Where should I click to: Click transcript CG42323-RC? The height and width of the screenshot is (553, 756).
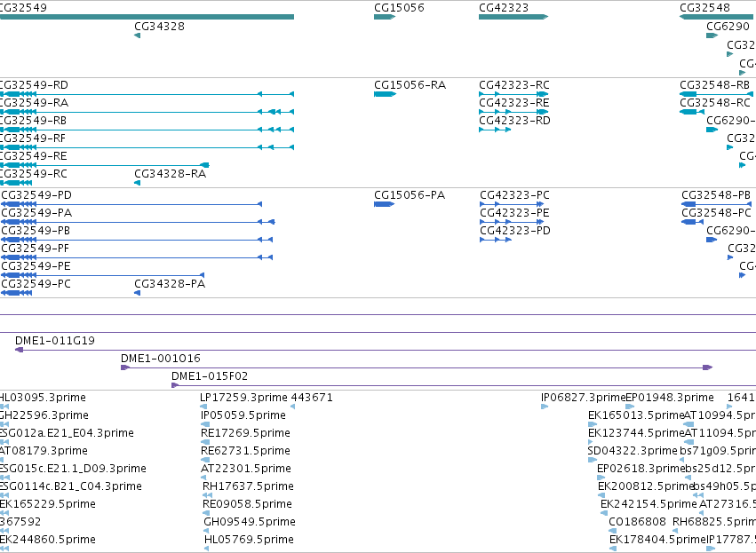[x=513, y=94]
